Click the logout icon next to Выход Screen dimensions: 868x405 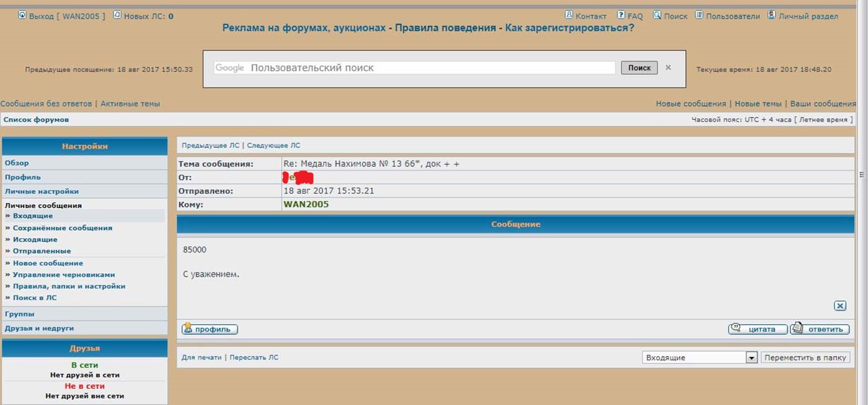coord(22,15)
